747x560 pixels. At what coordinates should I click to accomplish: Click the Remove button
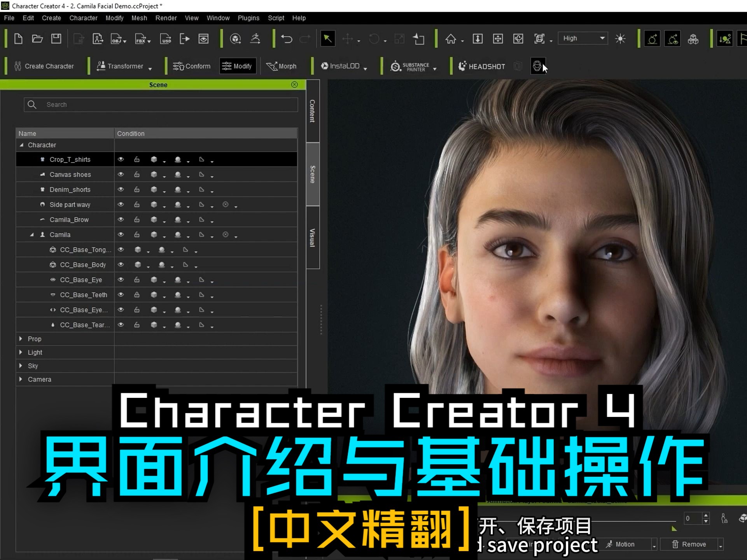[689, 544]
